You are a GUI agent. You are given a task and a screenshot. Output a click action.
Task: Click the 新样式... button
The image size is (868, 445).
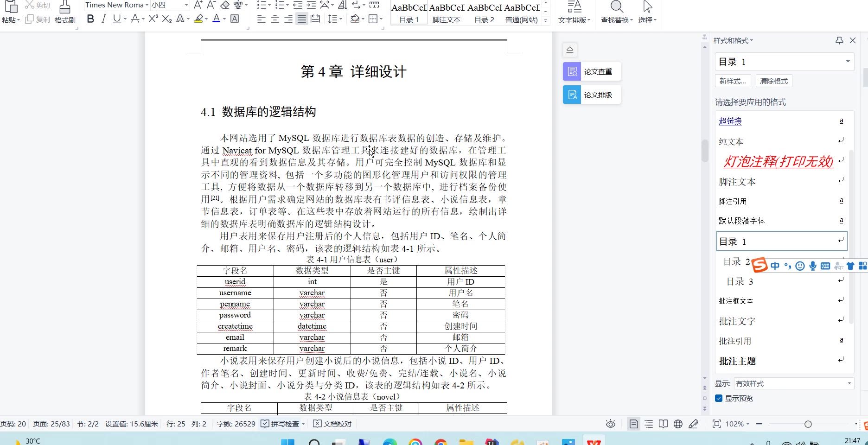[x=733, y=81]
